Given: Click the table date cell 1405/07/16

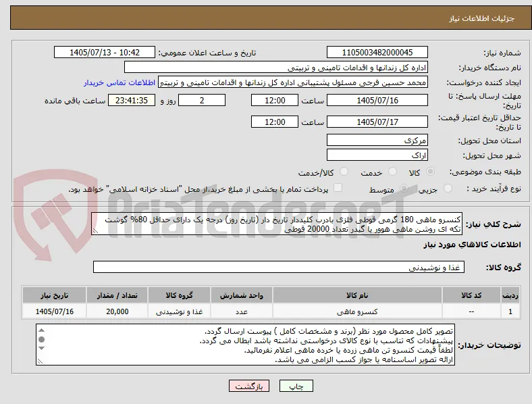Looking at the screenshot, I should pyautogui.click(x=54, y=311).
